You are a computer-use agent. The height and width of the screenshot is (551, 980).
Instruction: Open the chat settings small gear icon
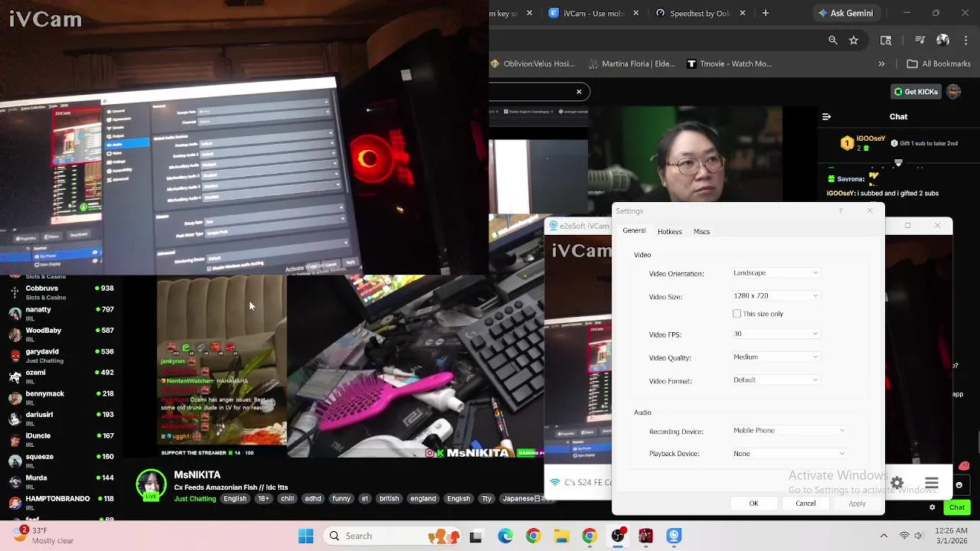(932, 507)
